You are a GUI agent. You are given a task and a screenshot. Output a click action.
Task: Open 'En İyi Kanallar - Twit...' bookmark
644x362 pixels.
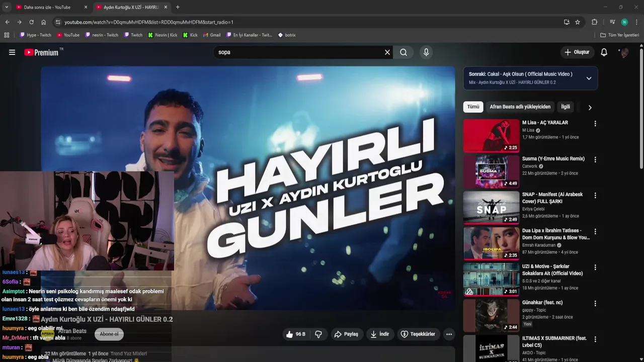tap(249, 35)
